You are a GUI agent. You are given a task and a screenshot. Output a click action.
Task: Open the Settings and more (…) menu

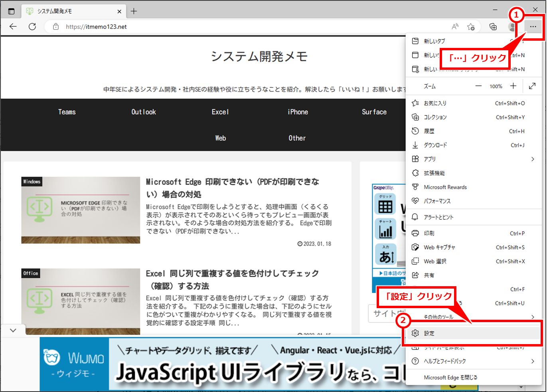pos(533,27)
